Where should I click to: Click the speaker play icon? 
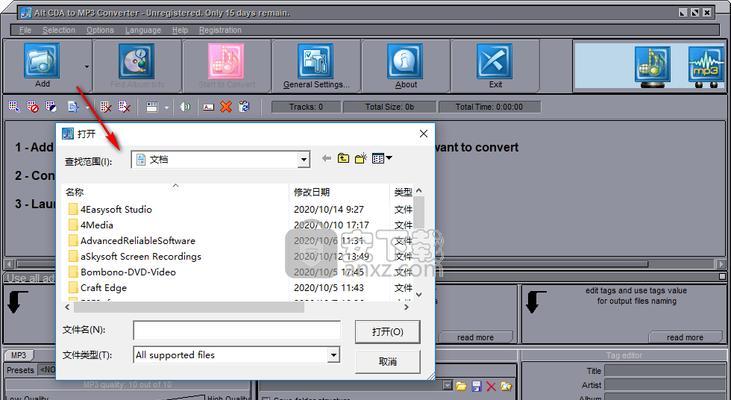(x=185, y=107)
